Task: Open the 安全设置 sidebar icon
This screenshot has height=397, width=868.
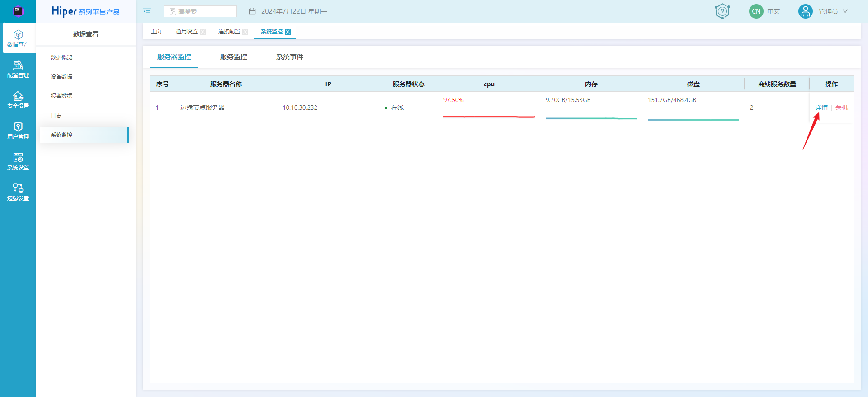Action: tap(18, 100)
